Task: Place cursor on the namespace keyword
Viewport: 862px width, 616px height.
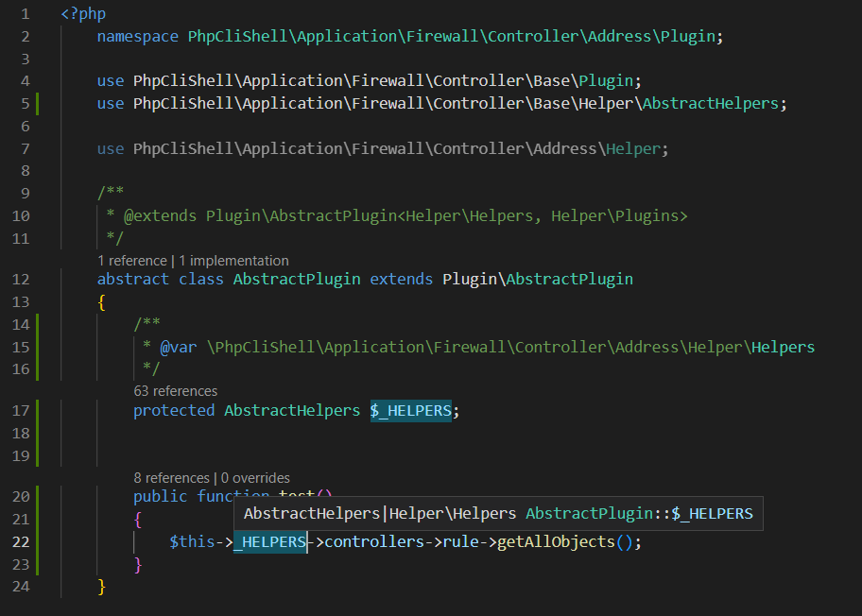Action: point(137,37)
